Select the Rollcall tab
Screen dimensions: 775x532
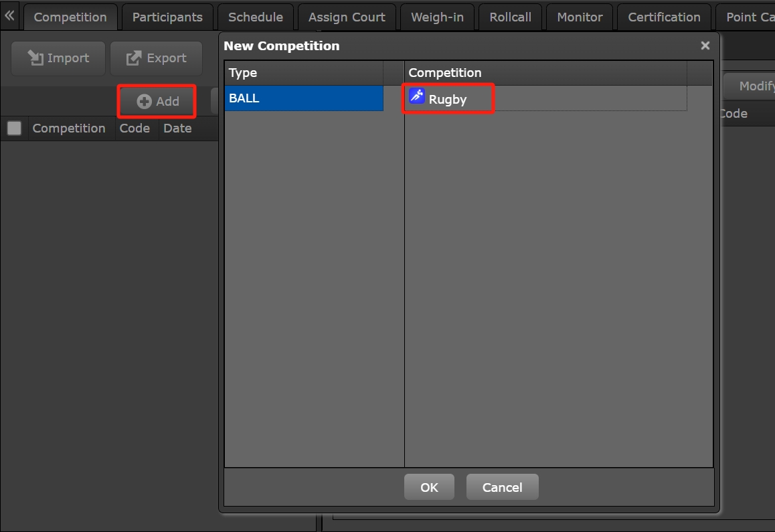[x=510, y=17]
